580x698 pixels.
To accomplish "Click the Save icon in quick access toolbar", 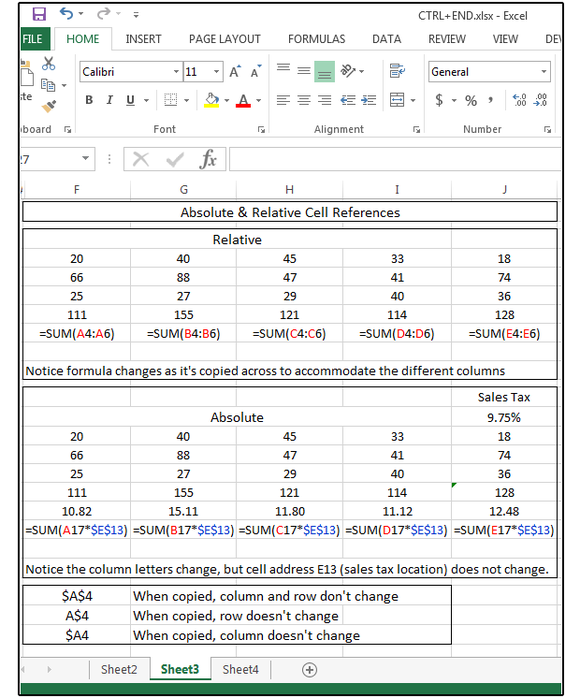I will tap(39, 14).
